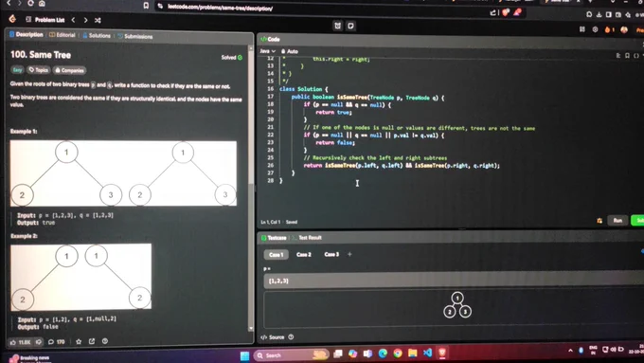Image resolution: width=644 pixels, height=363 pixels.
Task: Click the debugger icon beside Run
Action: coord(599,221)
